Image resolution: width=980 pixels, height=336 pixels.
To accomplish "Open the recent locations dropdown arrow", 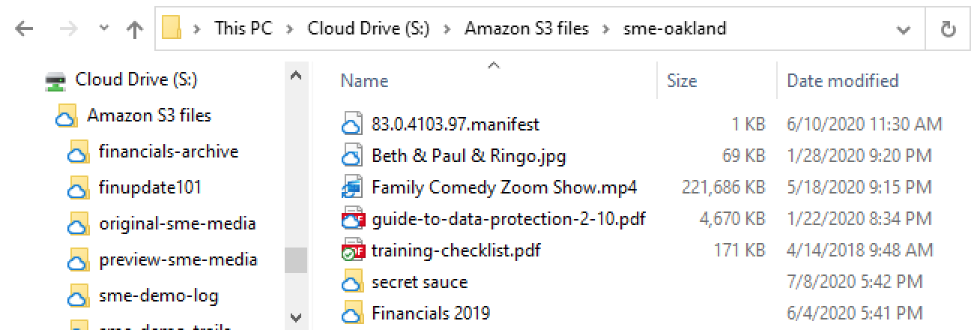I will click(104, 29).
